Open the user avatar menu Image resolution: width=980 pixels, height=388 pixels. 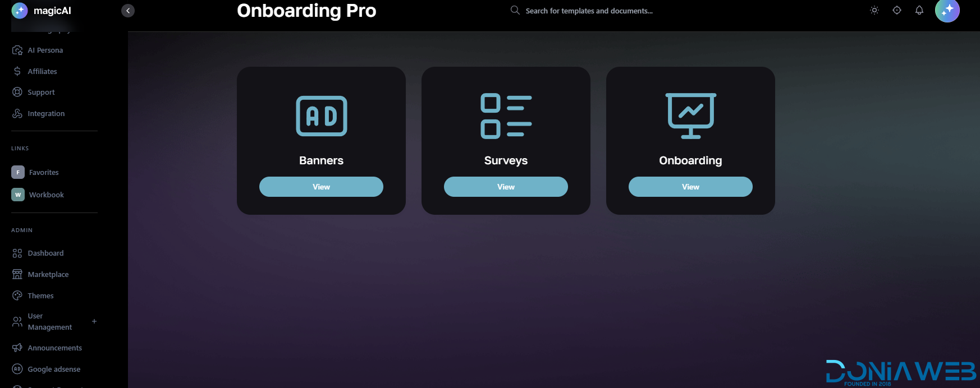[x=947, y=11]
